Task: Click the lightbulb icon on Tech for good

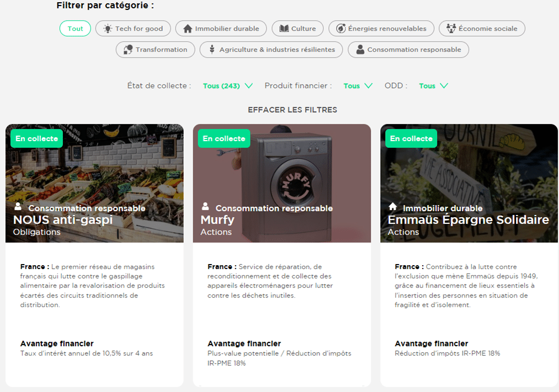Action: pyautogui.click(x=108, y=29)
